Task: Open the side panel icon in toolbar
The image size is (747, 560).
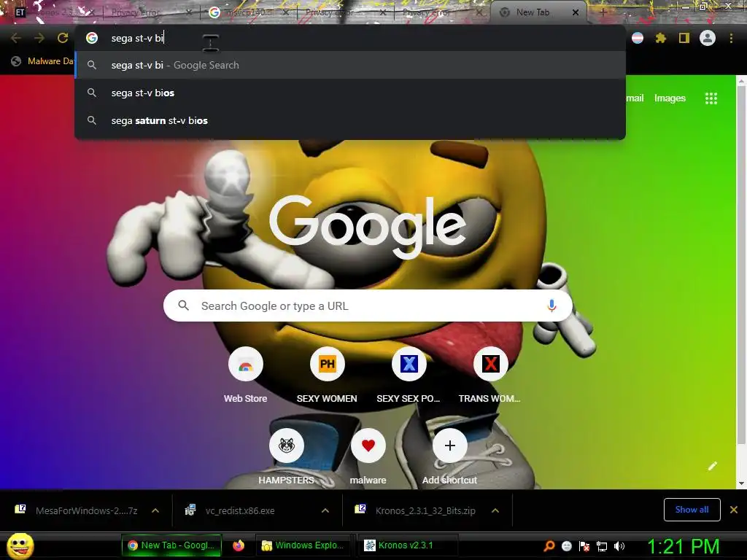Action: (684, 38)
